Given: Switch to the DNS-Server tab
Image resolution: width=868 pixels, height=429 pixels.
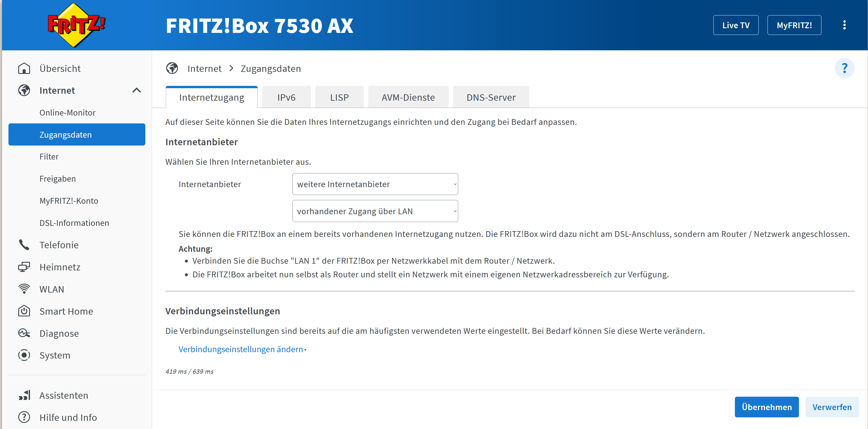Looking at the screenshot, I should point(491,97).
